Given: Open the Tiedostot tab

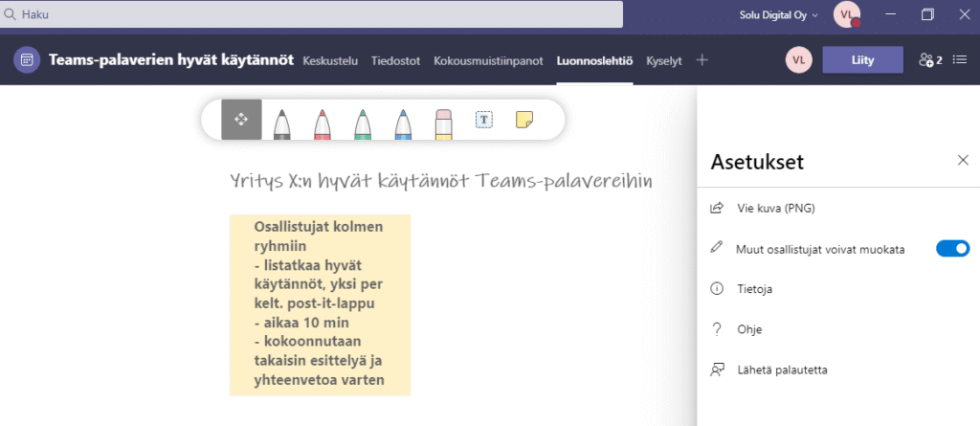Looking at the screenshot, I should (x=395, y=60).
